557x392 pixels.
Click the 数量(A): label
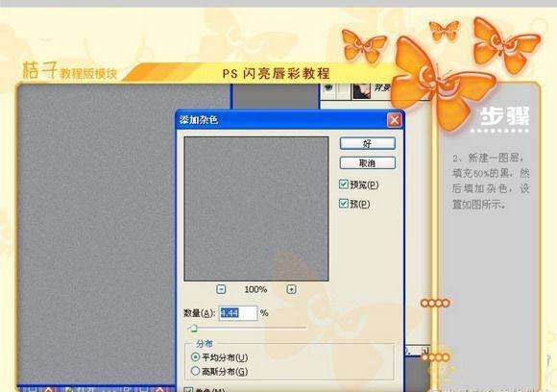coord(200,313)
